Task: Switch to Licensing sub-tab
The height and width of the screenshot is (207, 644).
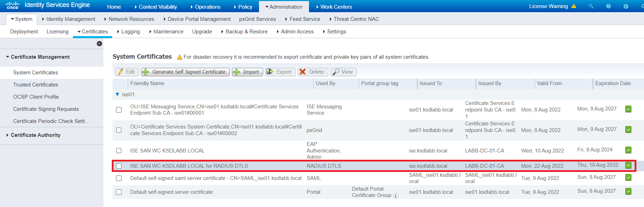Action: point(58,32)
